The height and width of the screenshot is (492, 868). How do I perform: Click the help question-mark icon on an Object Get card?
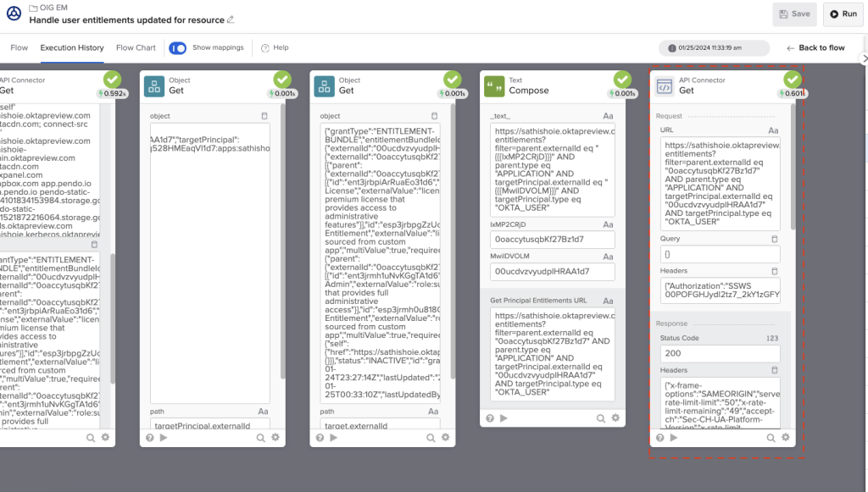click(150, 438)
